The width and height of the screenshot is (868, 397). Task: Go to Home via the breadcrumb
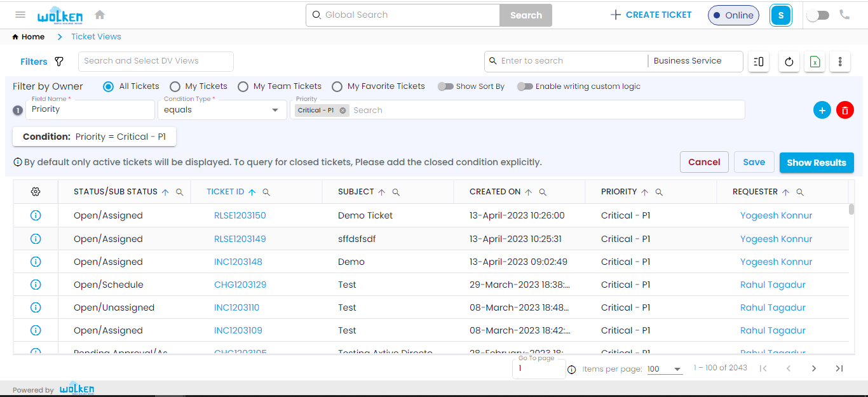click(x=28, y=36)
